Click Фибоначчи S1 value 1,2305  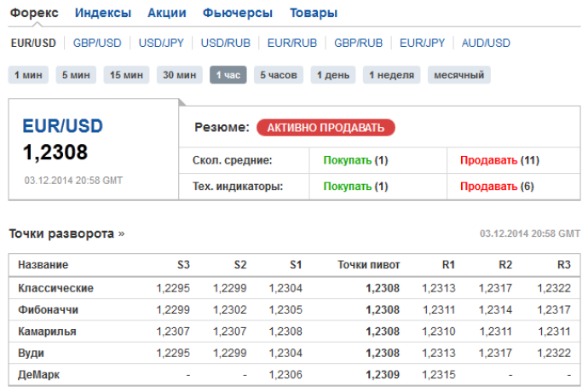[285, 310]
